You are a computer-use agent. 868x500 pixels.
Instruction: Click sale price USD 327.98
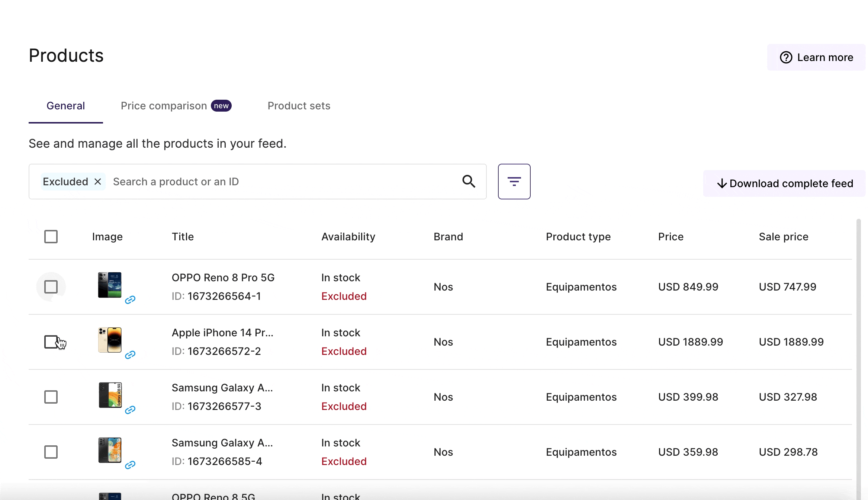tap(788, 397)
